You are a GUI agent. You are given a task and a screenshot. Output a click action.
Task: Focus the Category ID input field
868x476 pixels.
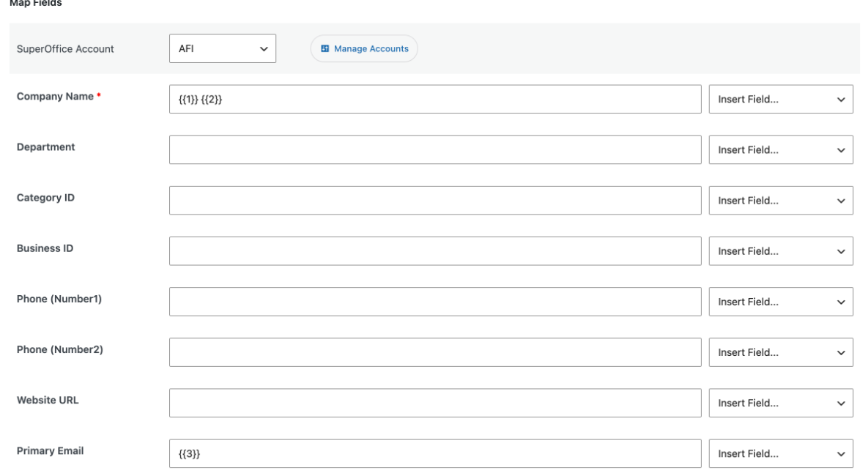coord(435,201)
